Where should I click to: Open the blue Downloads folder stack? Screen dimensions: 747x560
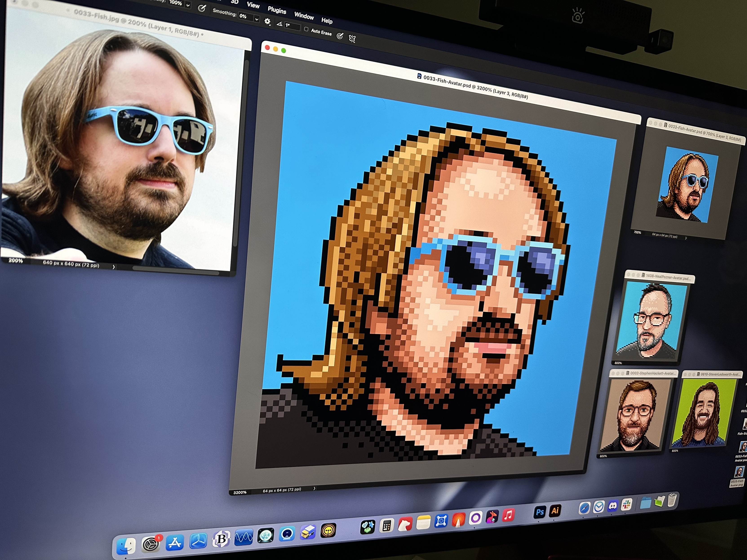[x=645, y=503]
